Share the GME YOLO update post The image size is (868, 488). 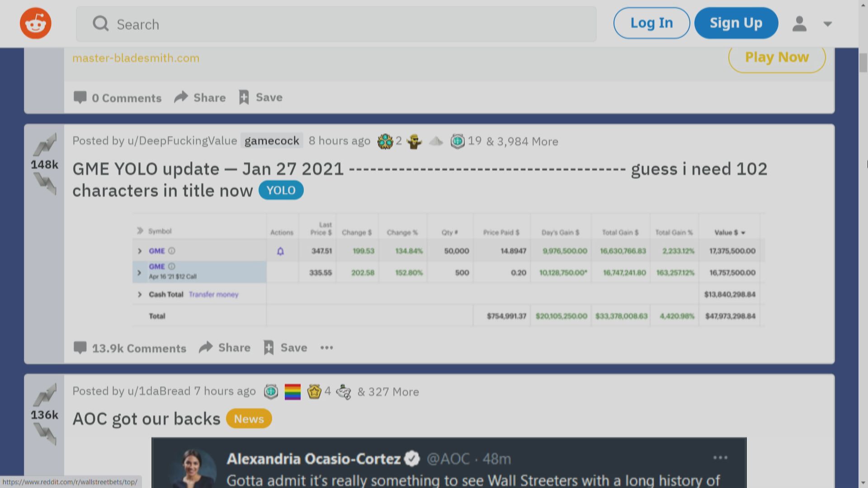225,347
